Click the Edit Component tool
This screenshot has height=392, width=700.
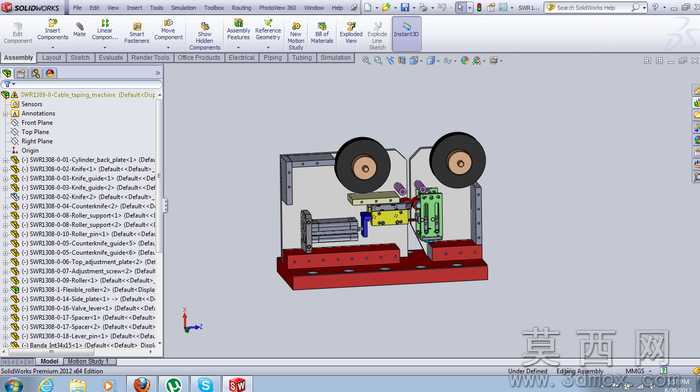click(17, 33)
